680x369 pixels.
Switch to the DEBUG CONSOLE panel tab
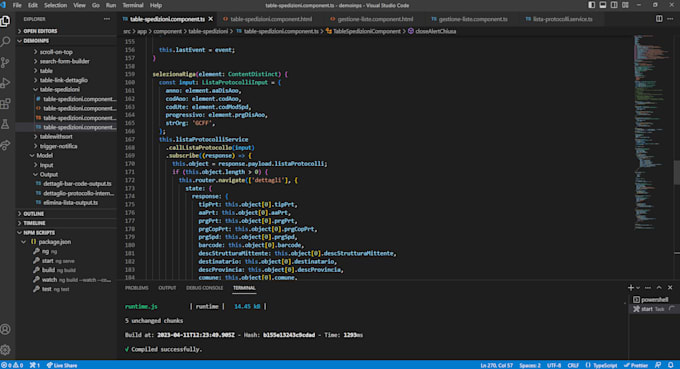tap(204, 288)
